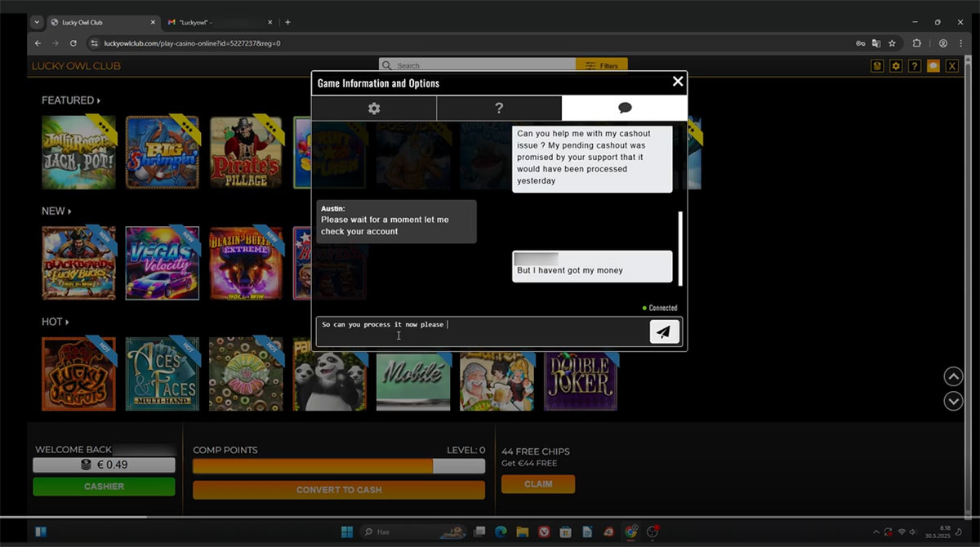Open Big Shrimpin' game thumbnail
This screenshot has width=980, height=547.
[163, 153]
